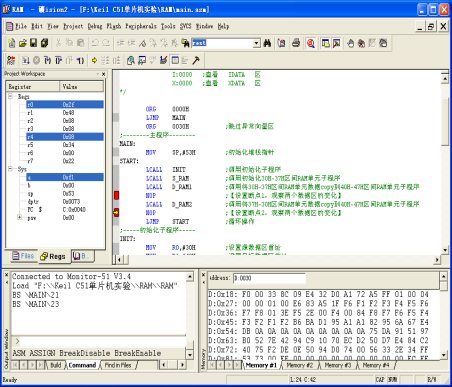The image size is (452, 387).
Task: Select the r7 register row
Action: 65,161
